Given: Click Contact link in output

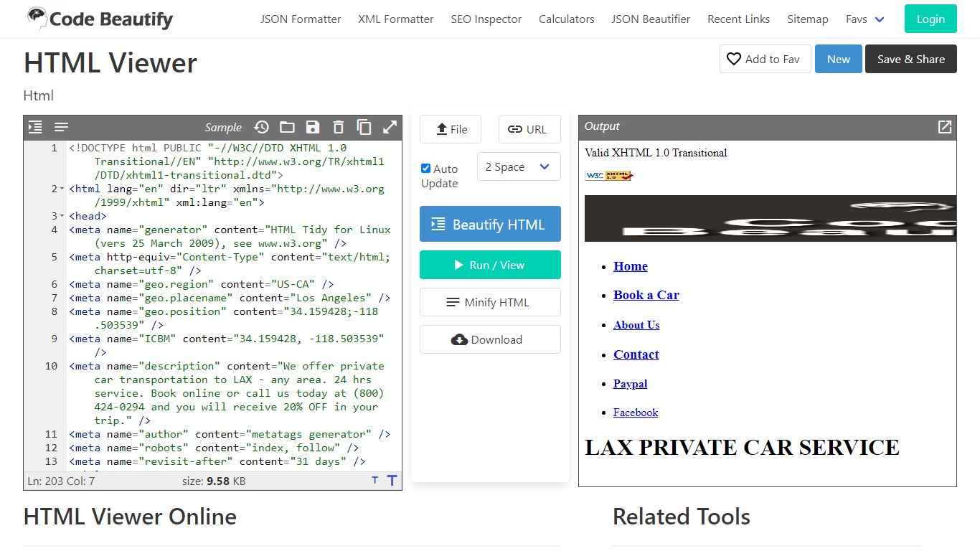Looking at the screenshot, I should pos(636,354).
